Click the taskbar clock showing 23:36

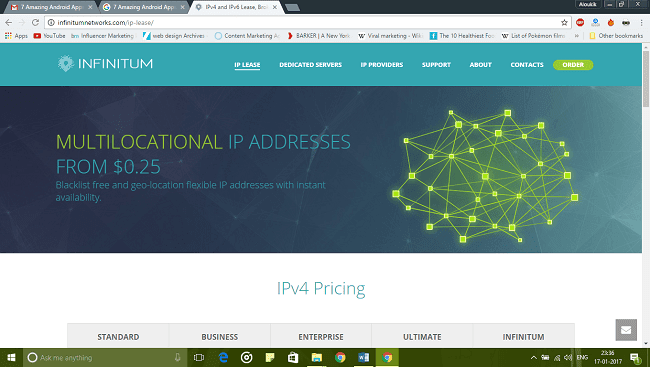click(608, 357)
